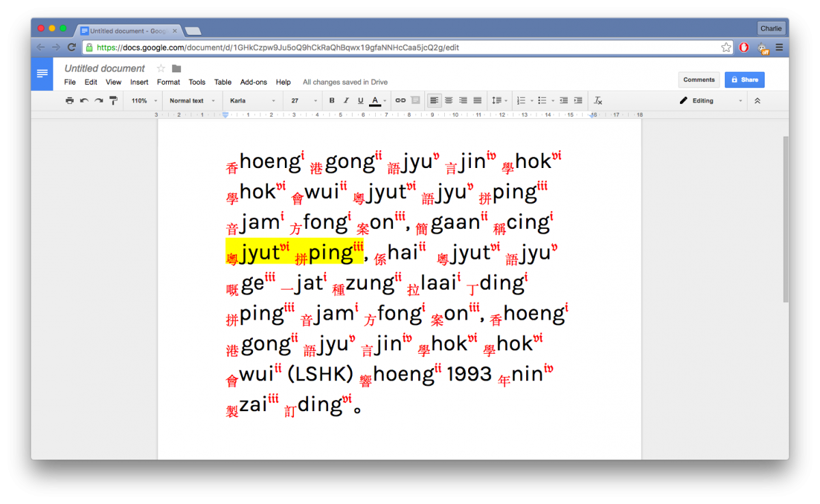Viewport: 820px width, 504px height.
Task: Open the File menu
Action: (70, 82)
